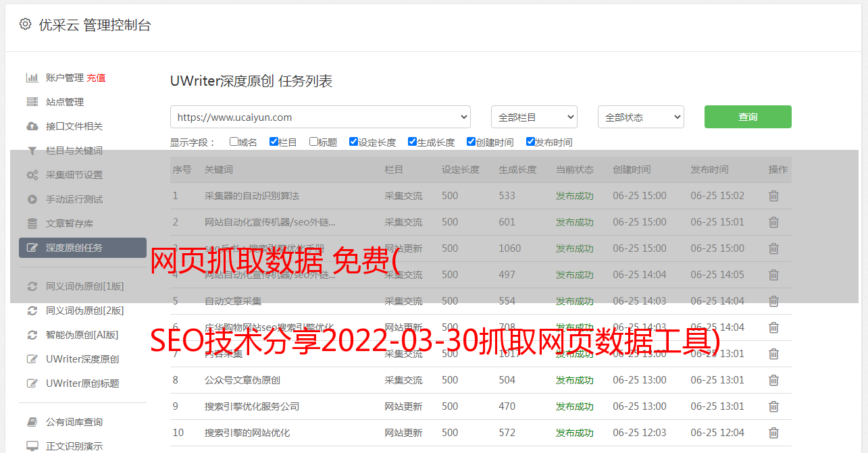Open 接口文件相关 in the sidebar
868x453 pixels.
click(74, 126)
